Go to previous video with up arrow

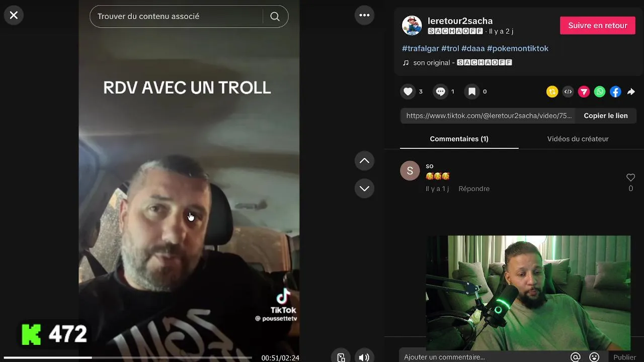pyautogui.click(x=364, y=161)
